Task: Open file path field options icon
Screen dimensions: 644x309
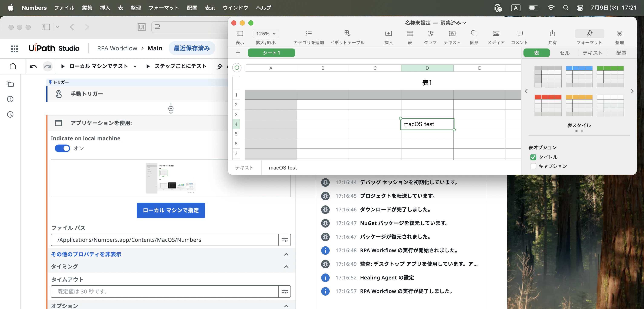Action: pos(285,240)
